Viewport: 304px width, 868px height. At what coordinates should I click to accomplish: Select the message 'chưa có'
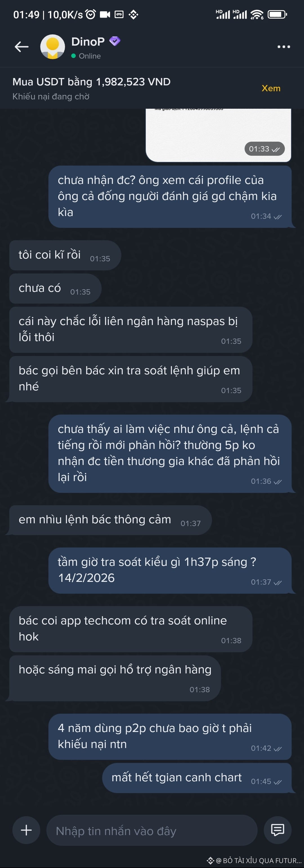[55, 288]
